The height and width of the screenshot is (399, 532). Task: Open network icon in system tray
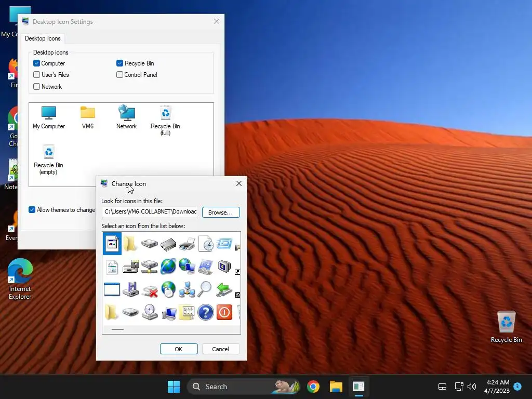click(459, 387)
